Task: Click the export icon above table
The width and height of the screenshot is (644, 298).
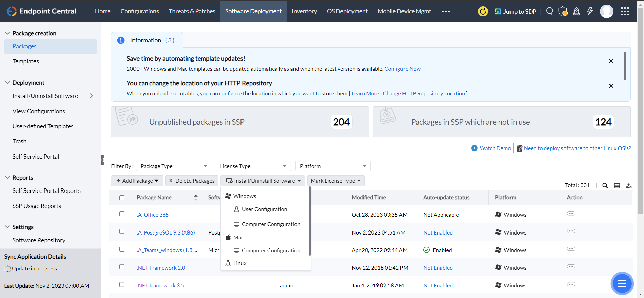Action: point(629,185)
